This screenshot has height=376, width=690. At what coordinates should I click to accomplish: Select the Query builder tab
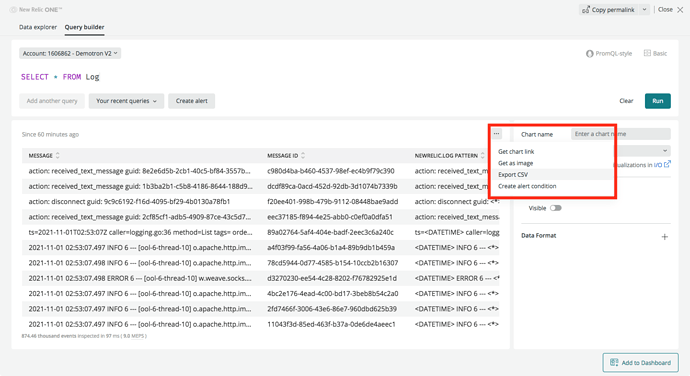click(x=84, y=27)
